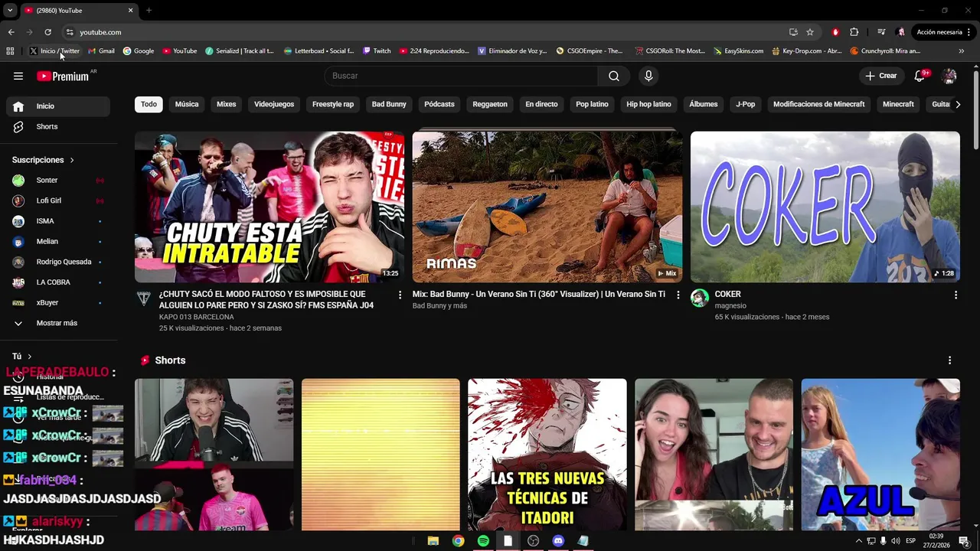Open the Lofi Girl subscription
This screenshot has width=980, height=551.
tap(58, 201)
